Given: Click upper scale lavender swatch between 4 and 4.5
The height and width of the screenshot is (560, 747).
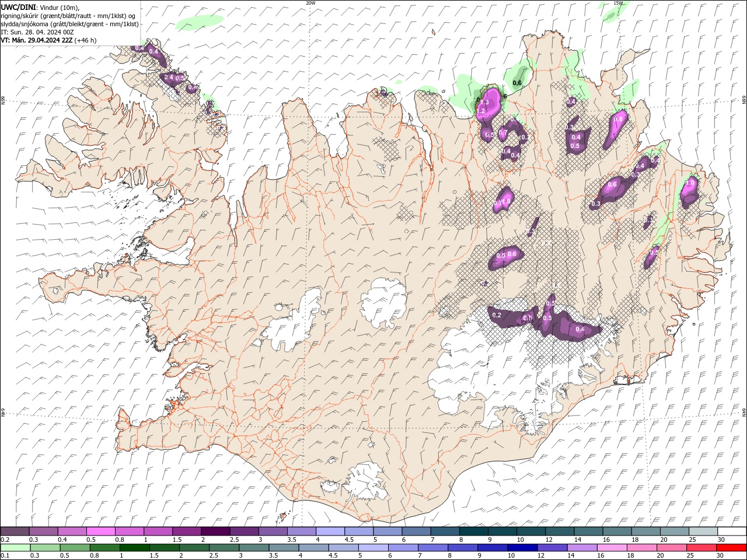Looking at the screenshot, I should 330,531.
